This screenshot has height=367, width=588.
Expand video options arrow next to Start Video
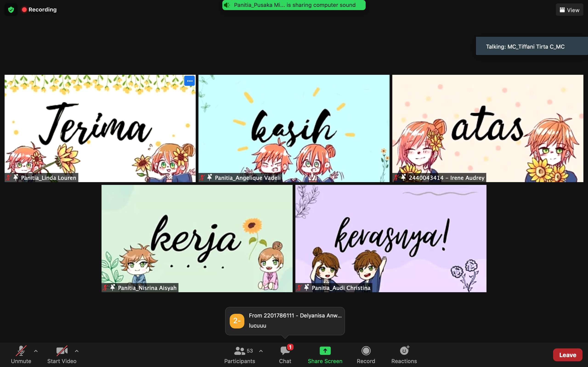pyautogui.click(x=76, y=351)
